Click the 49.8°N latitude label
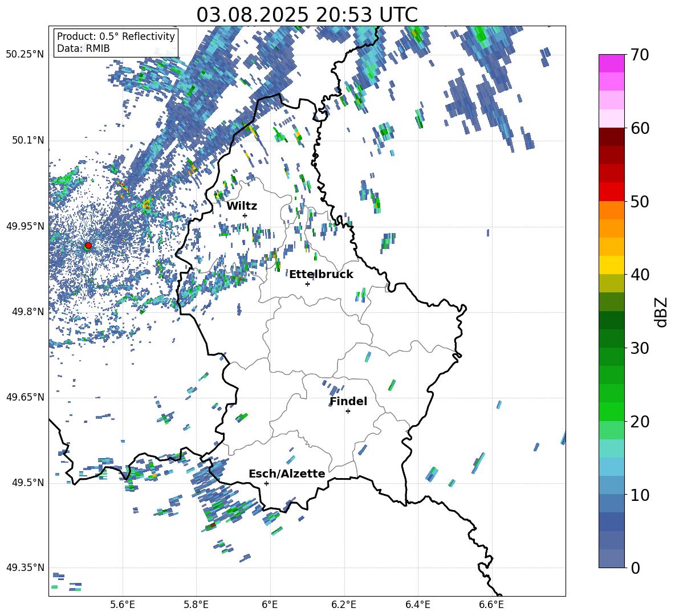Image resolution: width=675 pixels, height=616 pixels. coord(28,312)
